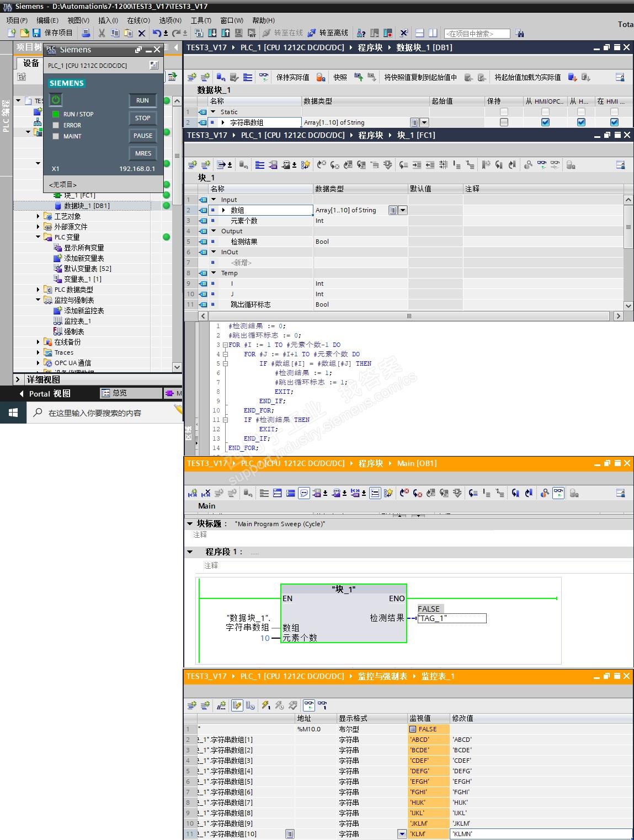The image size is (634, 840).
Task: Click horizontal scrollbar in 块_1 interface table
Action: [409, 316]
